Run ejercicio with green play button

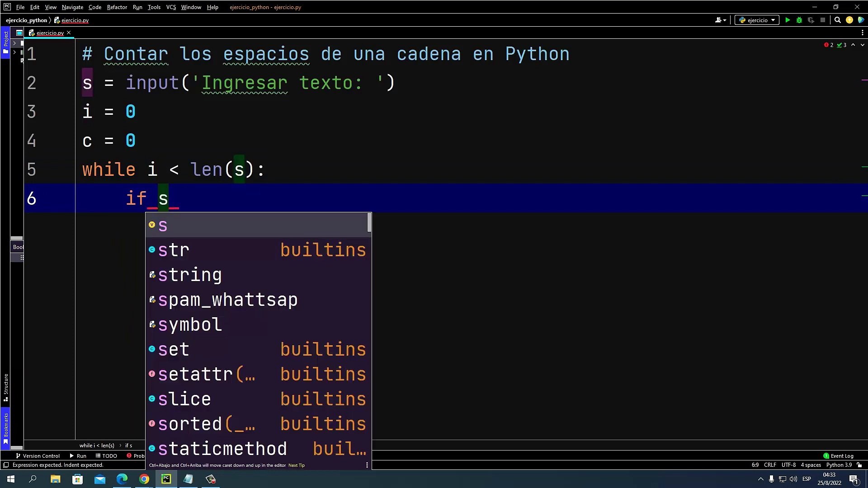click(x=788, y=20)
